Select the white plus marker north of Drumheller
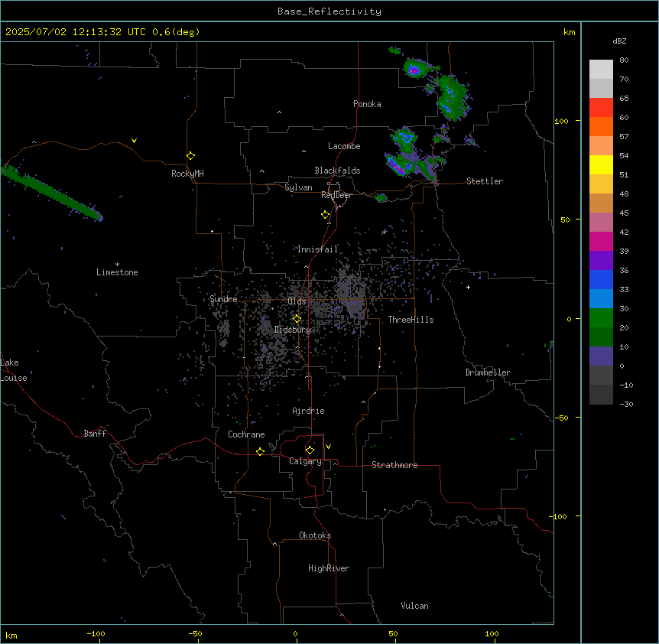The width and height of the screenshot is (659, 644). (468, 287)
